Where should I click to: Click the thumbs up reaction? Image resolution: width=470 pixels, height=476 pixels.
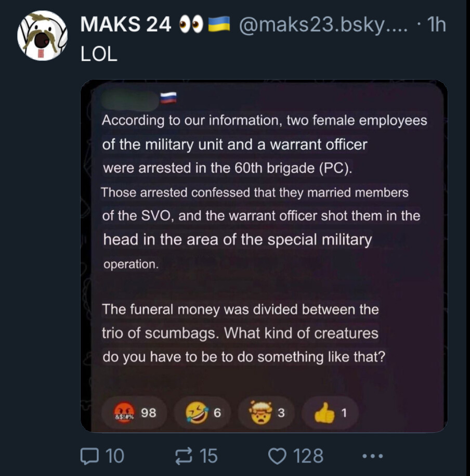click(x=331, y=413)
